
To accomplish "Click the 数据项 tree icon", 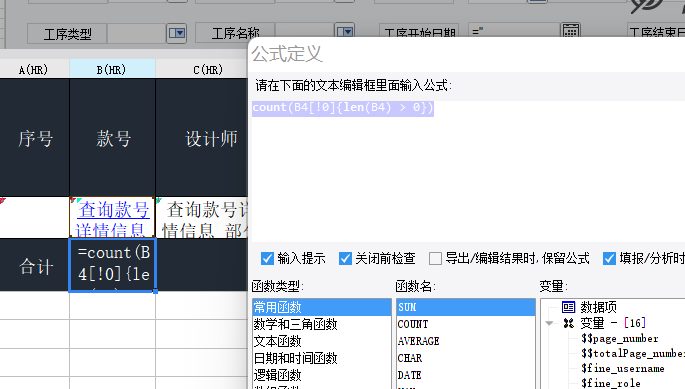I will (x=568, y=307).
